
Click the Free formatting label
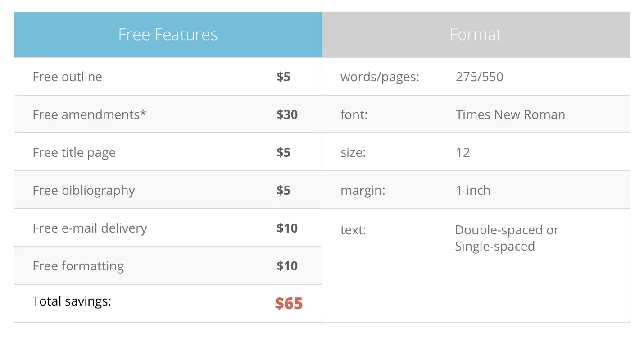pyautogui.click(x=78, y=266)
